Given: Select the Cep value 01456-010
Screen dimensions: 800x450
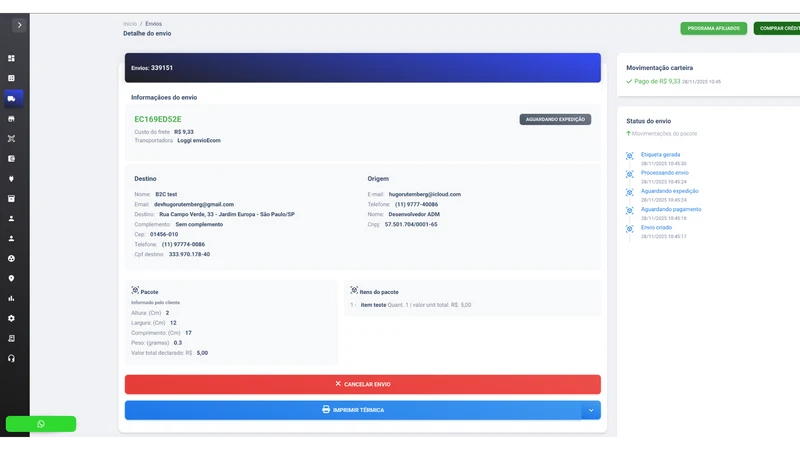Looking at the screenshot, I should coord(164,235).
